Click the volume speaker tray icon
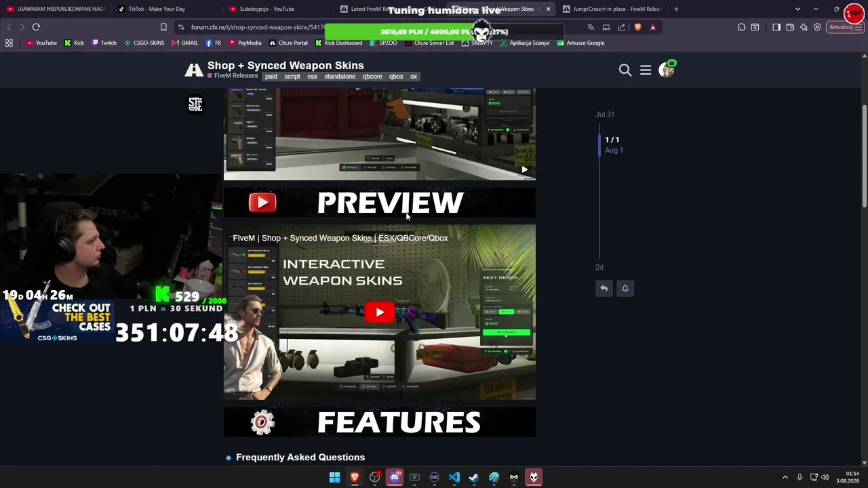This screenshot has height=488, width=868. [x=825, y=477]
